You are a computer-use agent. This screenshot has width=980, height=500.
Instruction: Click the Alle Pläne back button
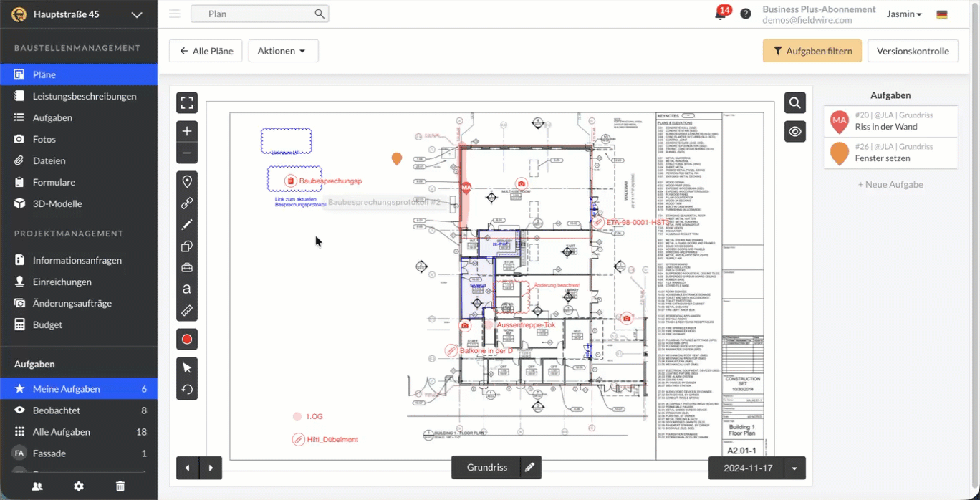pyautogui.click(x=206, y=51)
